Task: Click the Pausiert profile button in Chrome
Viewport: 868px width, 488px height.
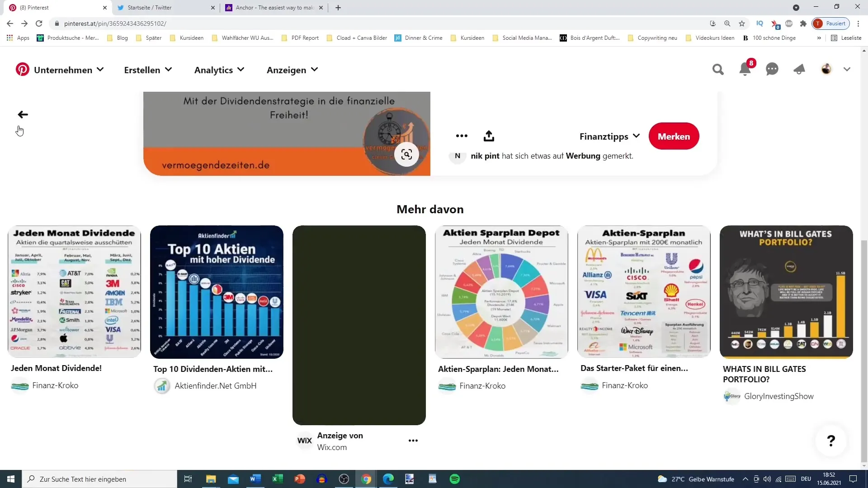Action: [831, 23]
